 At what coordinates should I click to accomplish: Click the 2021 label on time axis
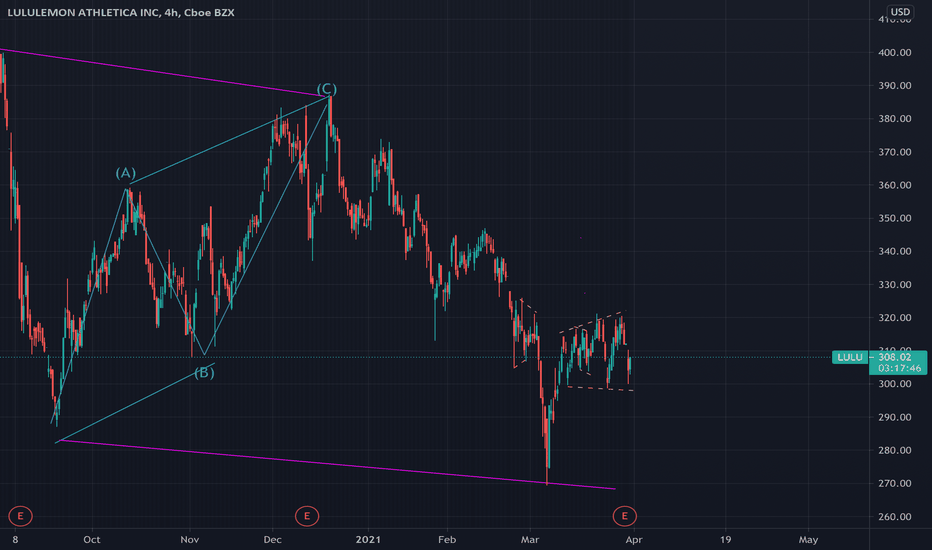pyautogui.click(x=368, y=540)
